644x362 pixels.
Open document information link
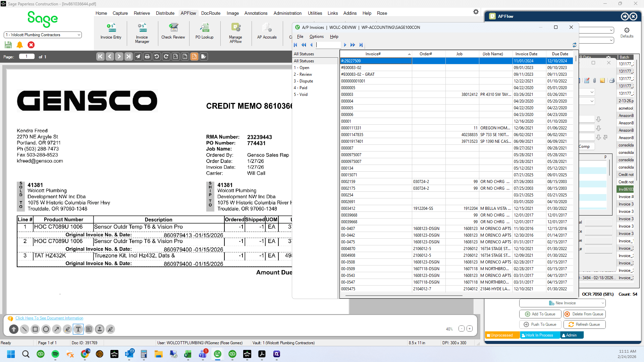[x=49, y=318]
